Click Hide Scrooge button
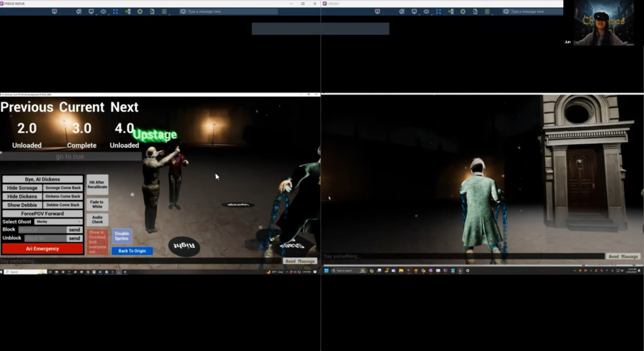The height and width of the screenshot is (351, 644). (22, 188)
